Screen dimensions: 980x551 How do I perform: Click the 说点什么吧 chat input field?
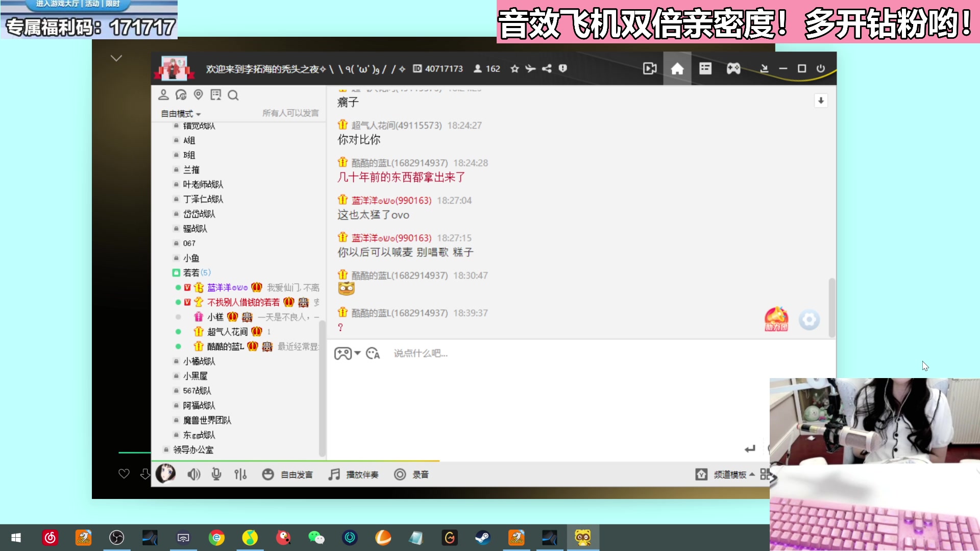tap(459, 354)
